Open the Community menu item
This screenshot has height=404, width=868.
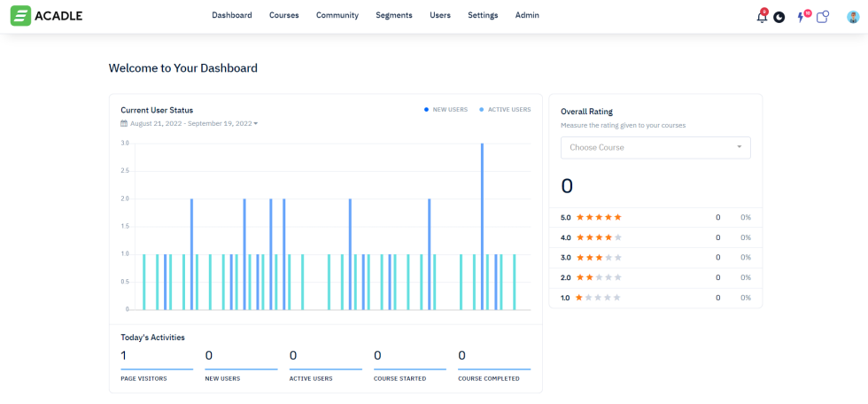click(337, 15)
